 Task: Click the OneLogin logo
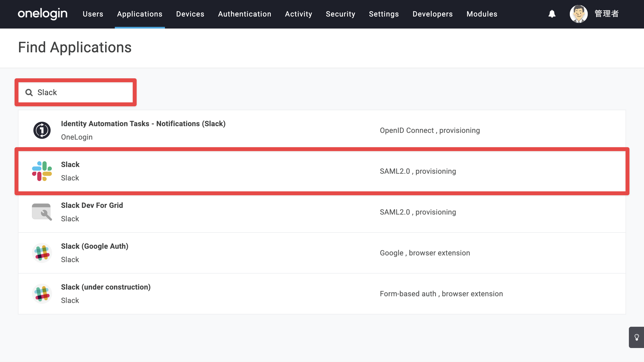[43, 14]
